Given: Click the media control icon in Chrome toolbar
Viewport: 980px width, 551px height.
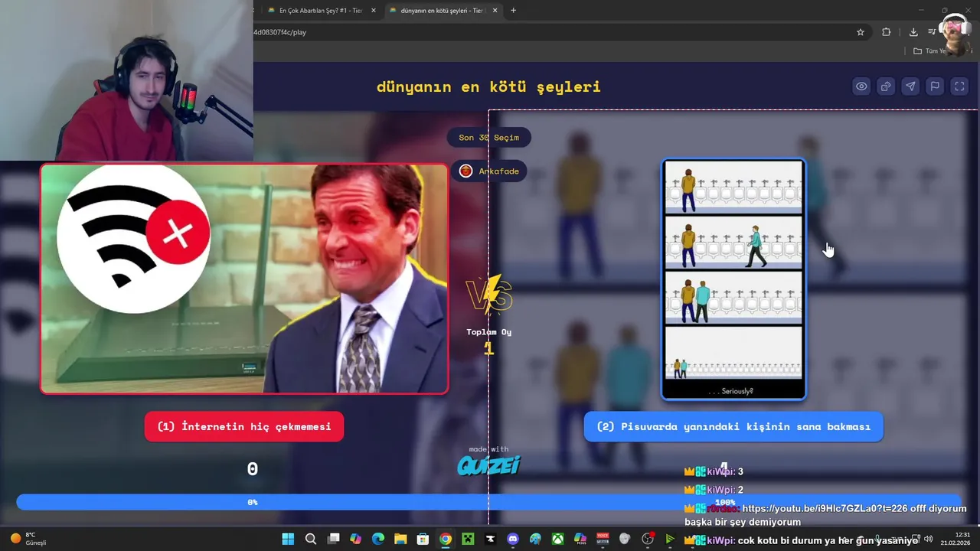Looking at the screenshot, I should (932, 32).
